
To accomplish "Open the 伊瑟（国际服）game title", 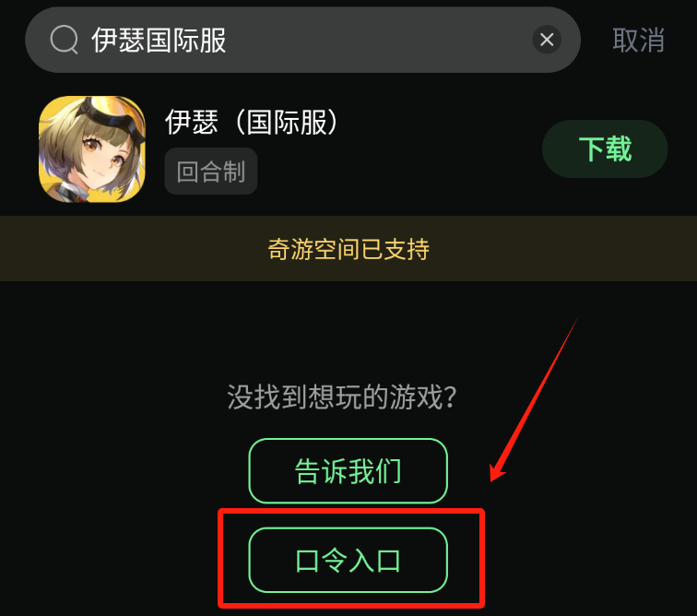I will [251, 122].
